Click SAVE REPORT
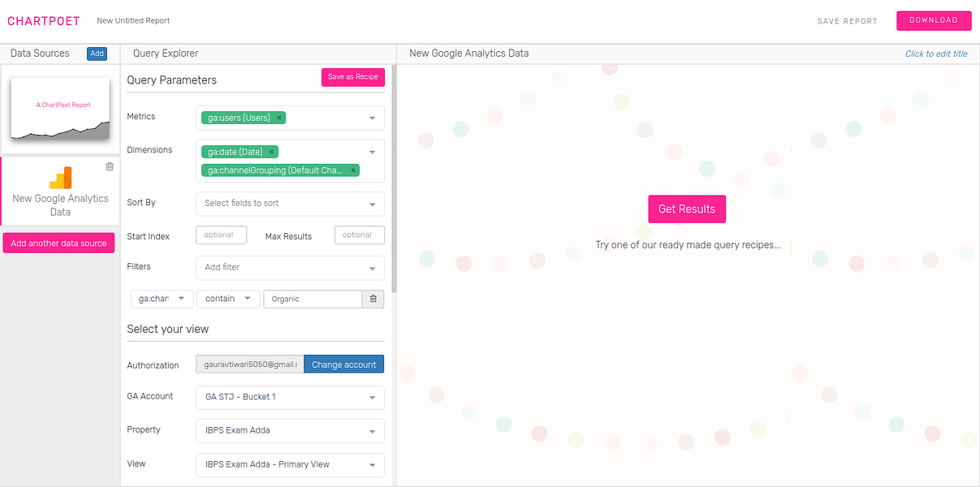This screenshot has width=980, height=487. pyautogui.click(x=847, y=21)
